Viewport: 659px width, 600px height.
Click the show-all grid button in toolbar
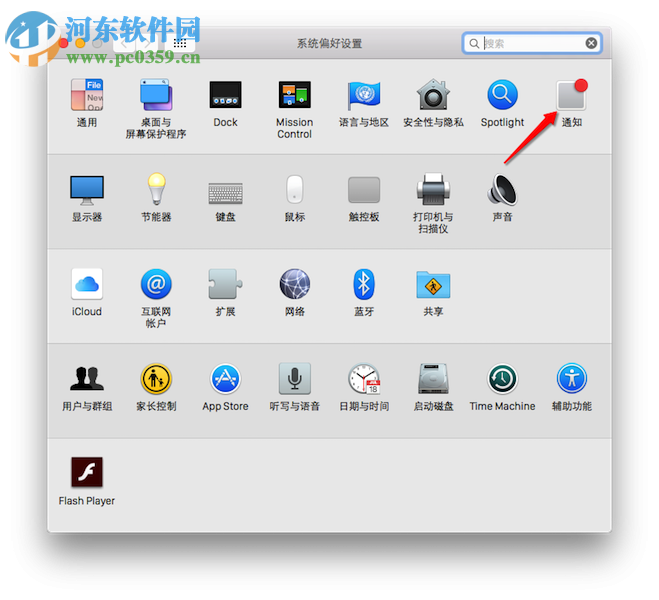[x=180, y=43]
